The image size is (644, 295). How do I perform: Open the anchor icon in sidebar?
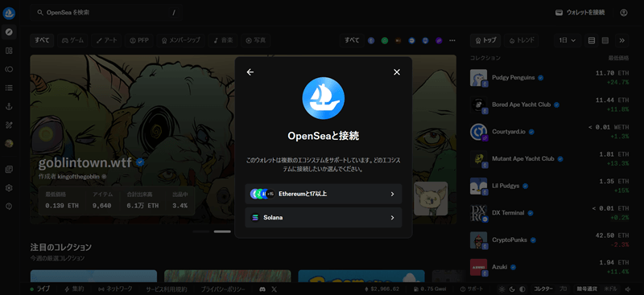(x=9, y=107)
